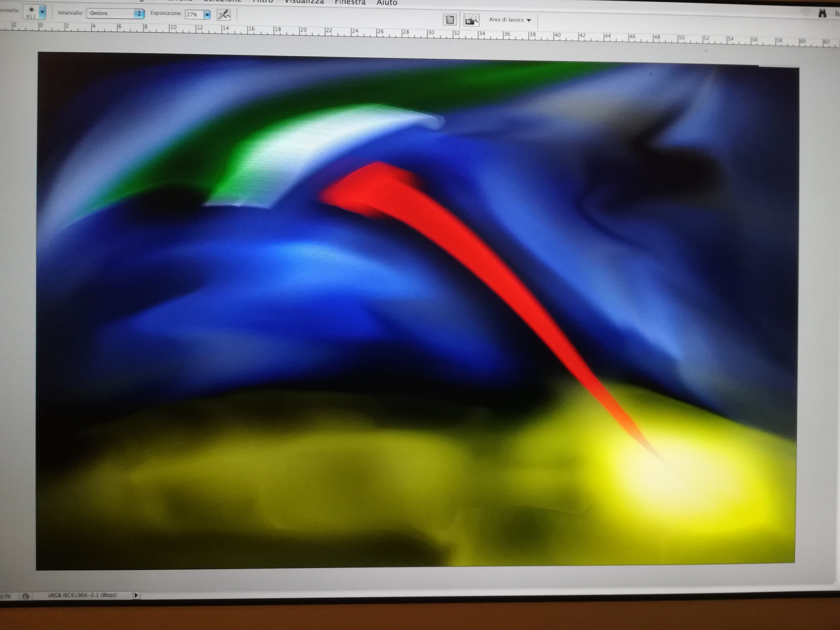The height and width of the screenshot is (630, 840).
Task: Open the Aiuto menu
Action: pyautogui.click(x=387, y=3)
